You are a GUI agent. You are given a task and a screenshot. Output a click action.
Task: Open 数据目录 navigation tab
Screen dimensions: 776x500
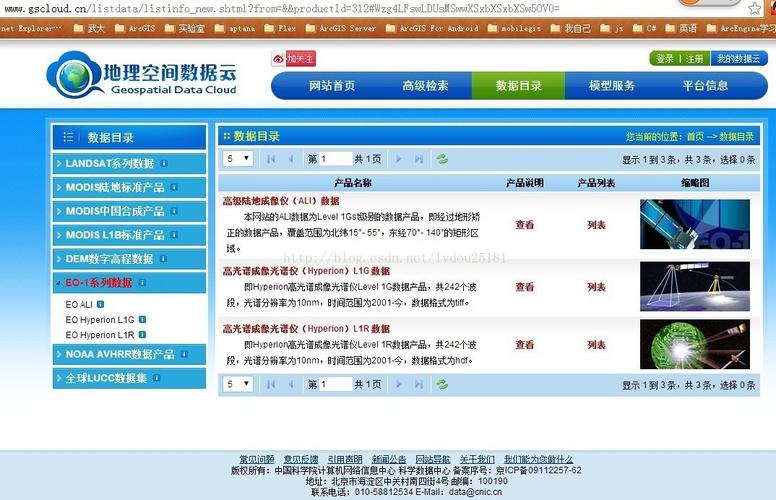[519, 86]
